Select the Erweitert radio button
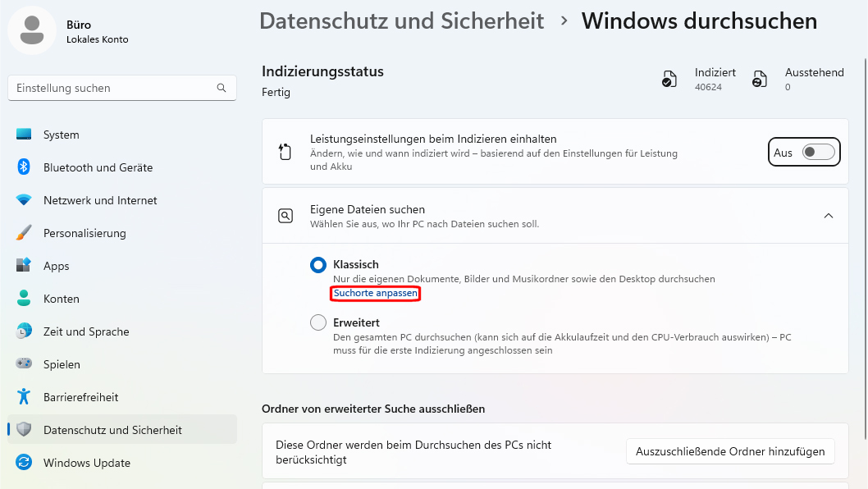This screenshot has height=489, width=868. (318, 322)
